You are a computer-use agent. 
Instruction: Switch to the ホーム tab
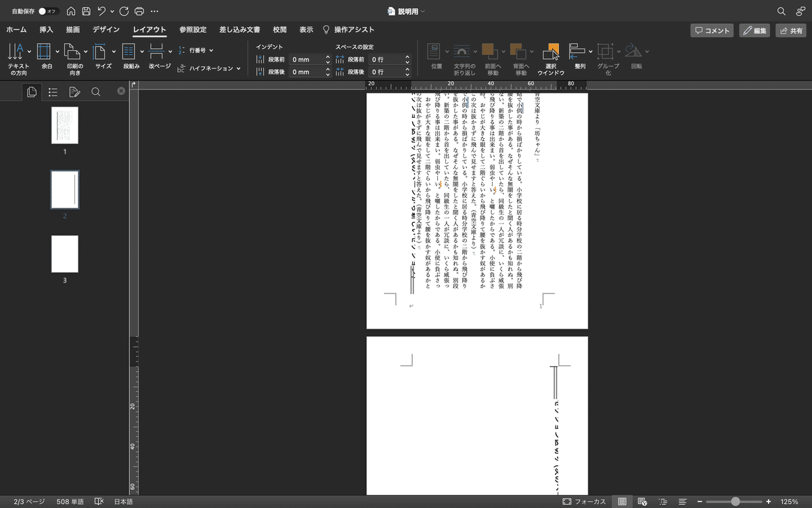pyautogui.click(x=16, y=30)
